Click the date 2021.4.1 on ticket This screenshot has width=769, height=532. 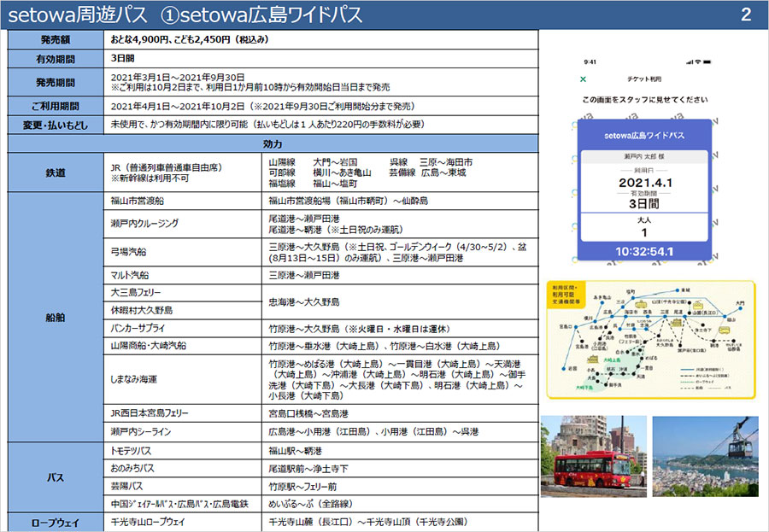point(645,183)
